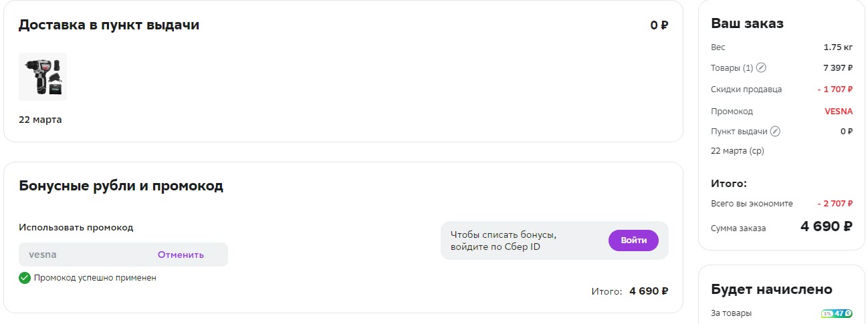Click the Сумма заказа total 4 690 ₽

tap(826, 226)
